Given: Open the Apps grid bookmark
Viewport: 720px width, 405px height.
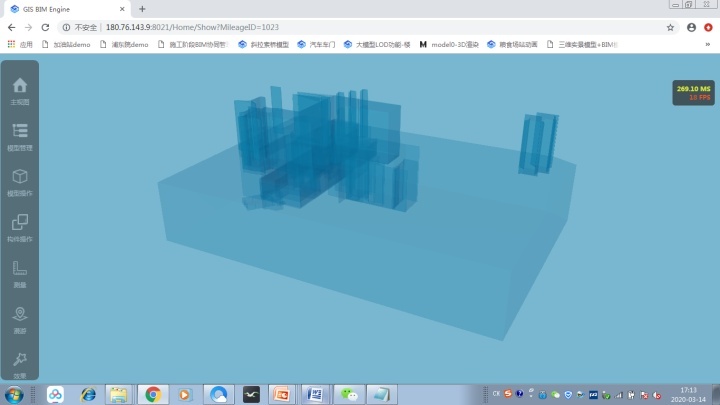Looking at the screenshot, I should [20, 45].
